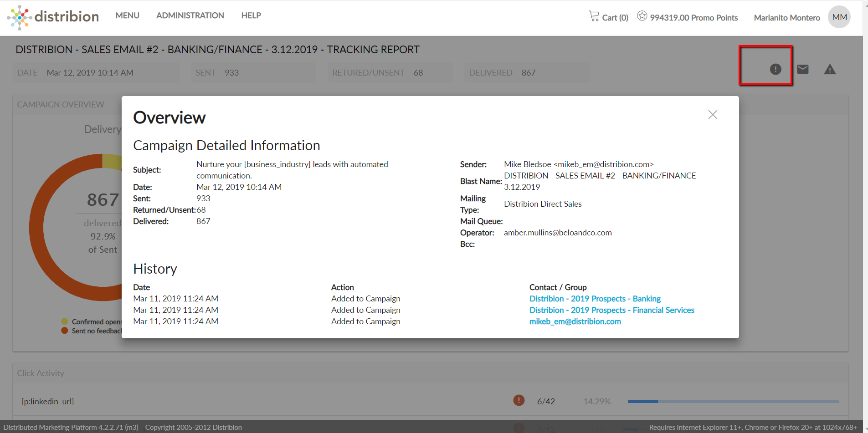The height and width of the screenshot is (433, 868).
Task: Click the DATE Mar 12, 2019 summary field
Action: (x=96, y=73)
